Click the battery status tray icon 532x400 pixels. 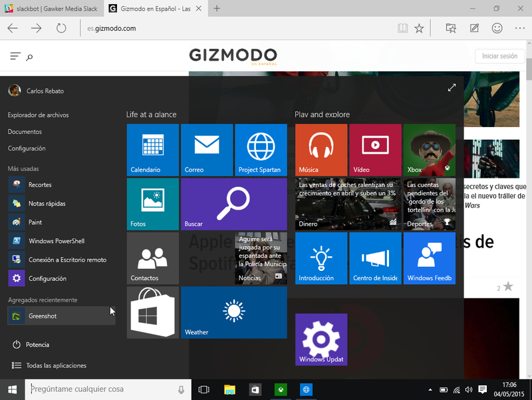(x=444, y=390)
